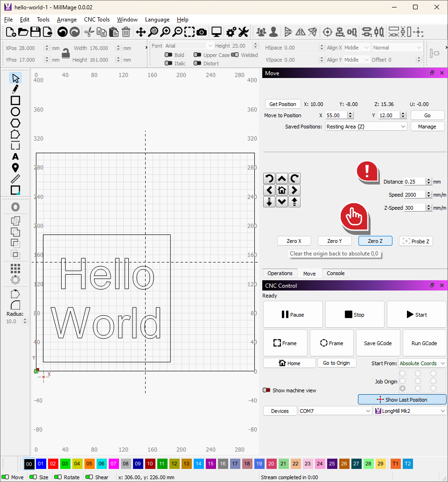Click the camera icon in the toolbar
This screenshot has width=448, height=482.
point(202,32)
